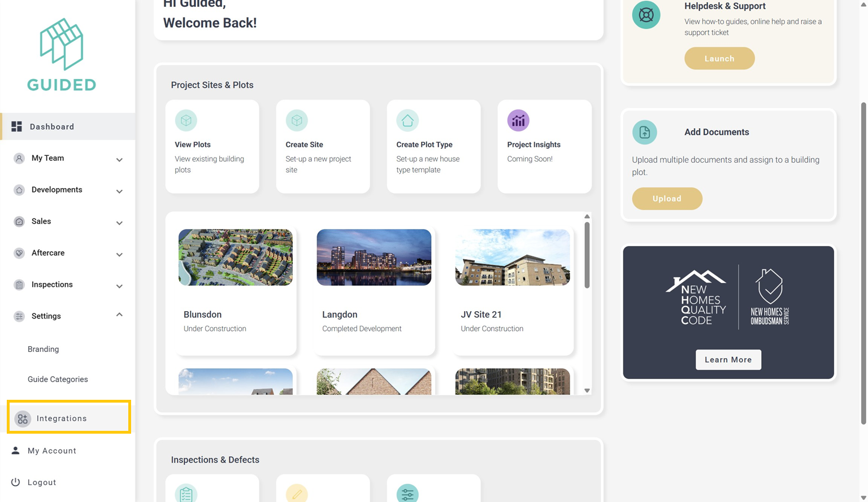
Task: Click the Guided logo in sidebar
Action: pos(62,55)
